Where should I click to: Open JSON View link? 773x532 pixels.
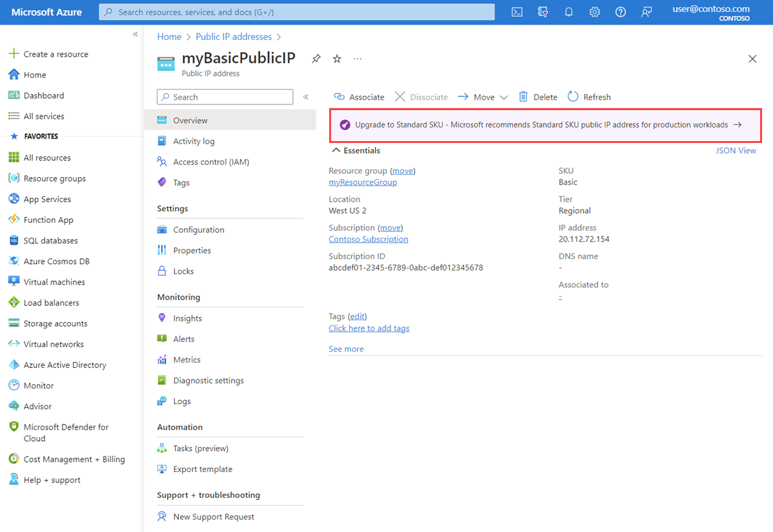tap(736, 150)
